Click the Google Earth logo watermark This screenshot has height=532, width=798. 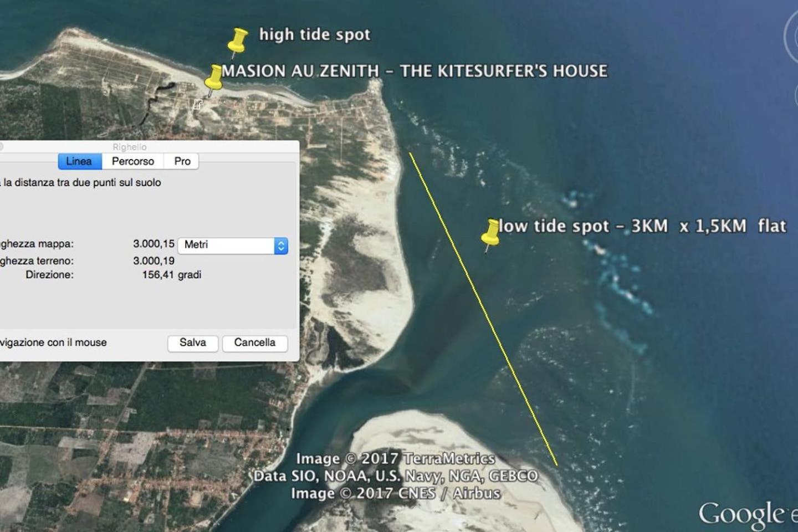coord(747,514)
